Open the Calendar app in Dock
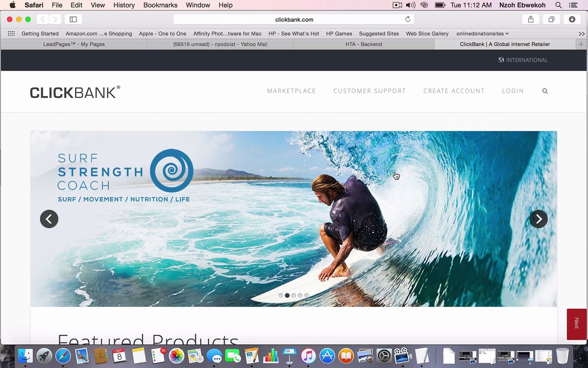This screenshot has height=368, width=588. tap(119, 356)
